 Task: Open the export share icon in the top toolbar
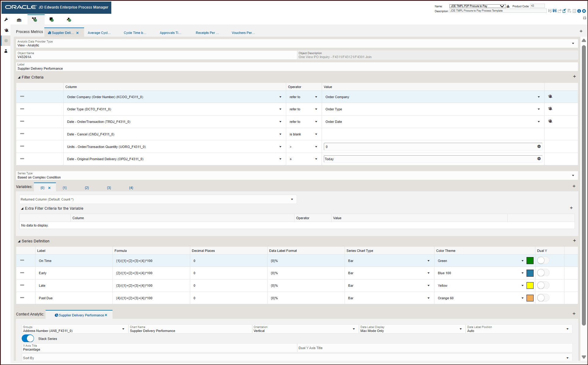[559, 11]
